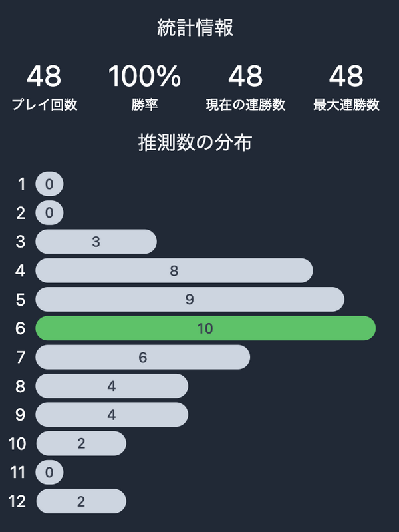
Task: Click the guess 12 bar showing 2
Action: pyautogui.click(x=81, y=501)
